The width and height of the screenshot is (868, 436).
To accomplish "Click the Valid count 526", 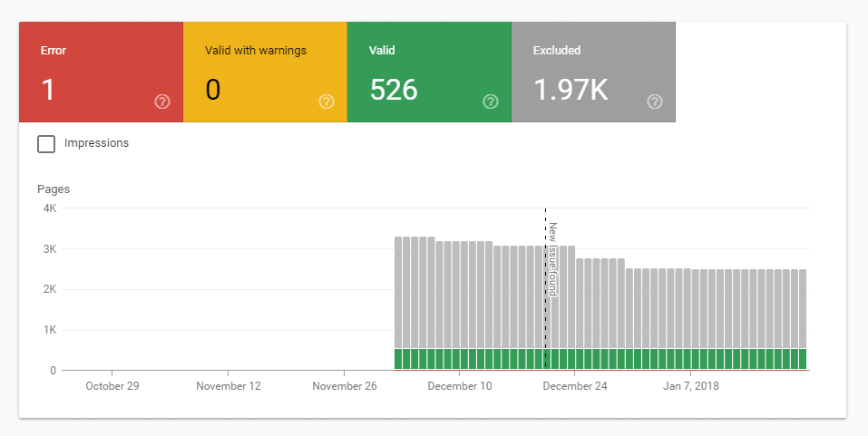I will 394,90.
